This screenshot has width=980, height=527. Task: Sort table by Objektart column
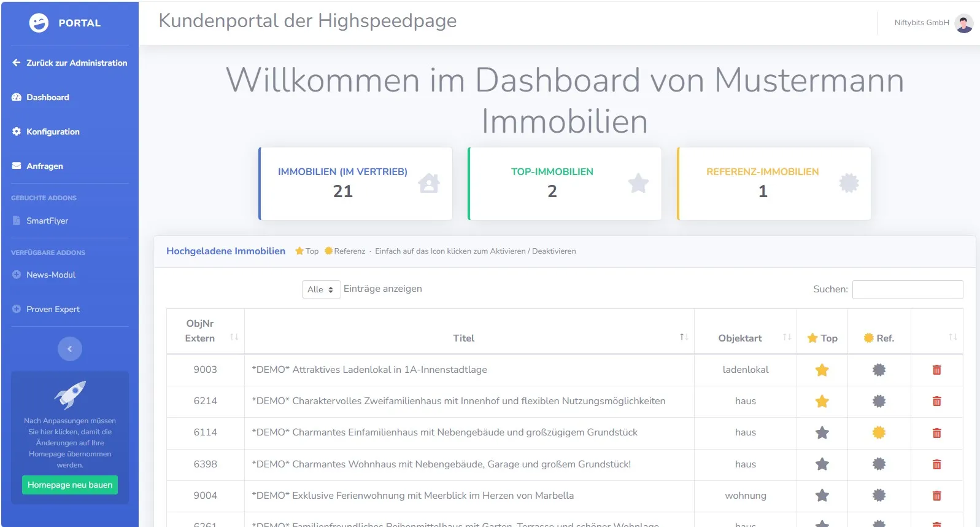[746, 331]
